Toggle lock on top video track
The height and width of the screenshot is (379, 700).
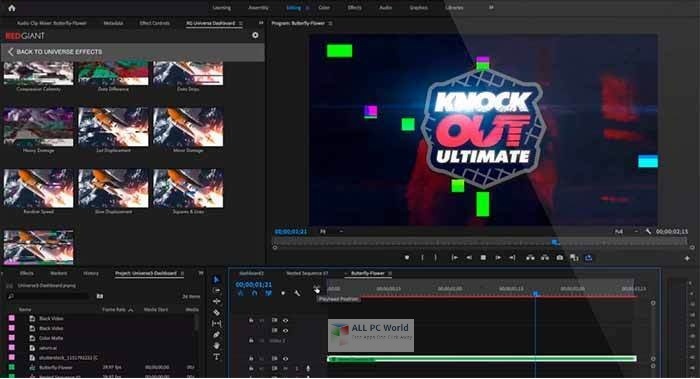(x=251, y=320)
